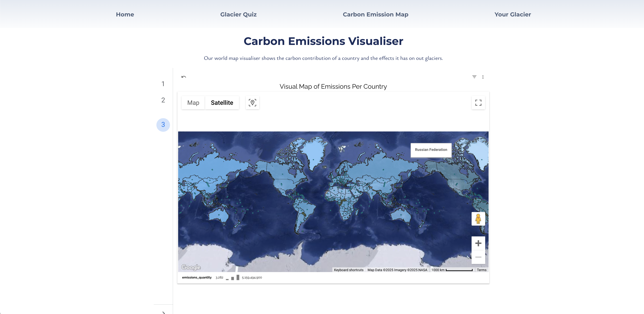Open the Your Glacier page

tap(513, 14)
